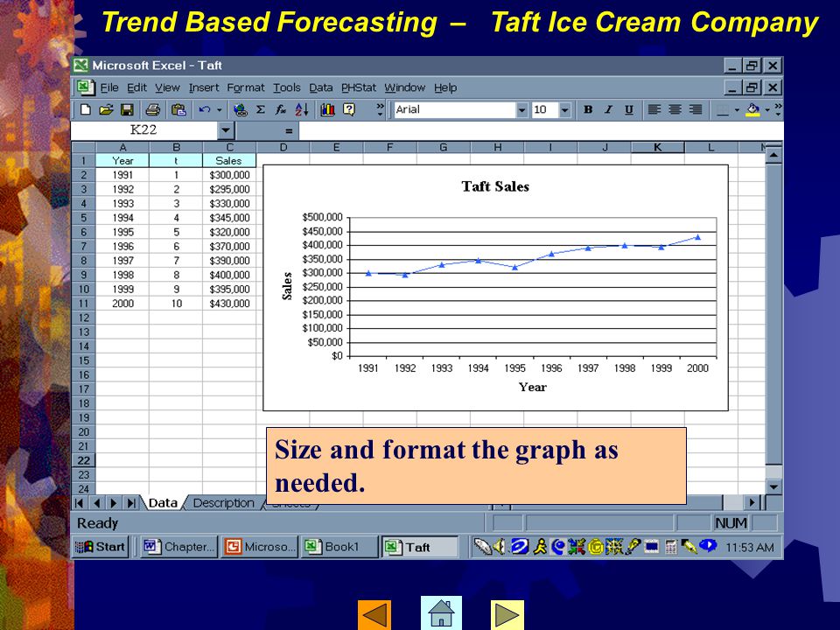Viewport: 840px width, 630px height.
Task: Click the Open file folder icon
Action: click(106, 110)
